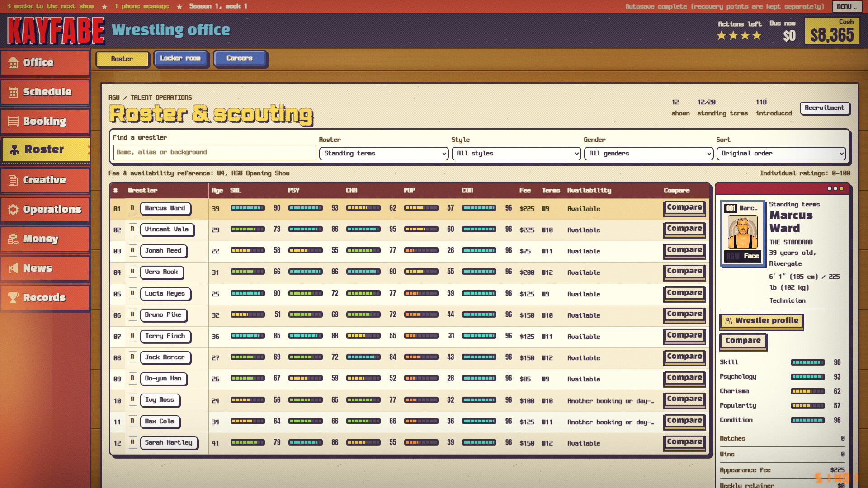The width and height of the screenshot is (868, 488).
Task: Click the Booking ring icon
Action: (x=13, y=122)
